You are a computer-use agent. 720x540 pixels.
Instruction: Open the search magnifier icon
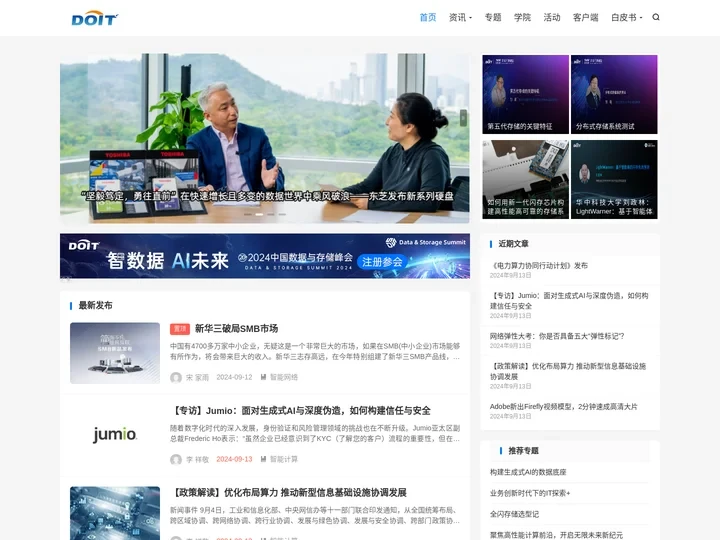(x=656, y=17)
